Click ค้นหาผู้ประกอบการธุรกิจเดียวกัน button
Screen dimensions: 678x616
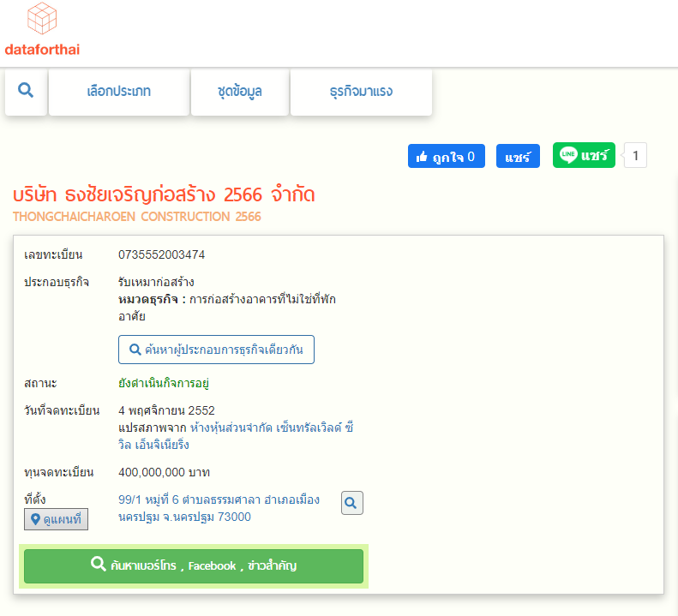216,350
